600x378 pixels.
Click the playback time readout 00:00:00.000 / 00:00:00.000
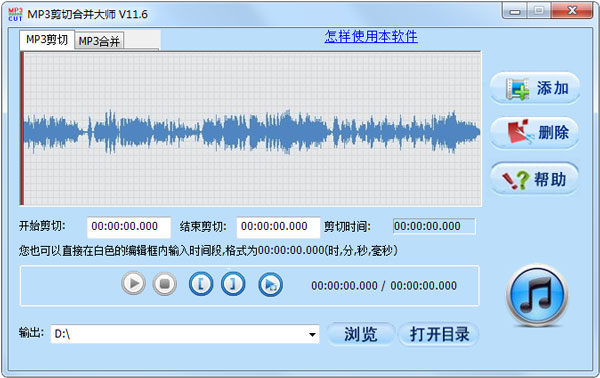pyautogui.click(x=384, y=285)
